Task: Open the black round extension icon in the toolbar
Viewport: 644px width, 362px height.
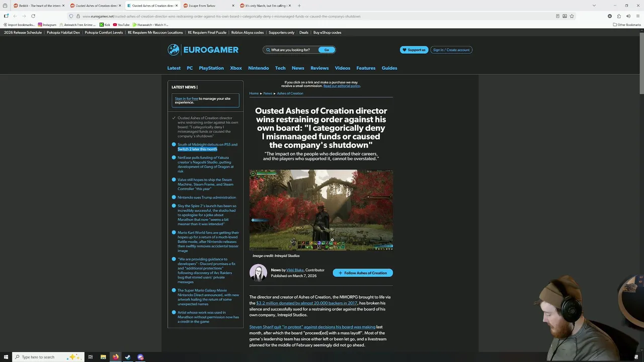Action: pos(610,16)
